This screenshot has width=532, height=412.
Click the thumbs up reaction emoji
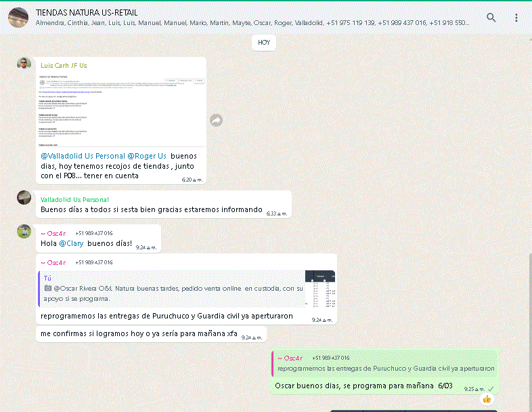(x=487, y=399)
